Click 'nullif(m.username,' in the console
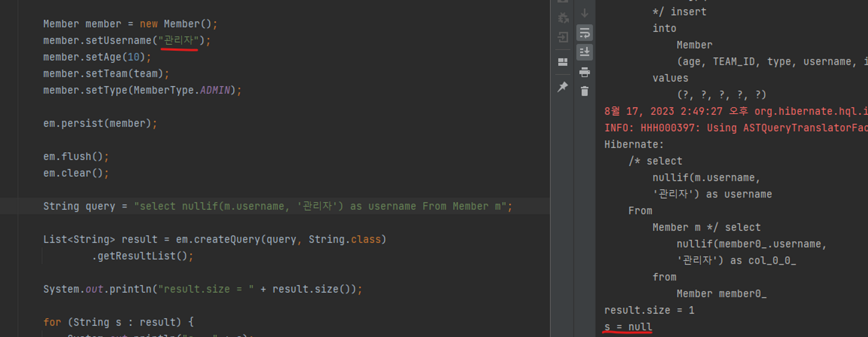This screenshot has height=337, width=868. (x=706, y=178)
